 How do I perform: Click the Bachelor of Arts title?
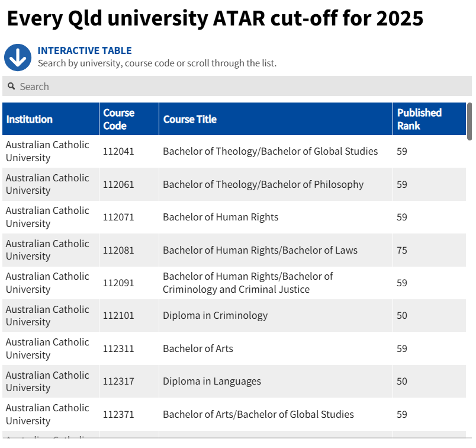pyautogui.click(x=198, y=348)
